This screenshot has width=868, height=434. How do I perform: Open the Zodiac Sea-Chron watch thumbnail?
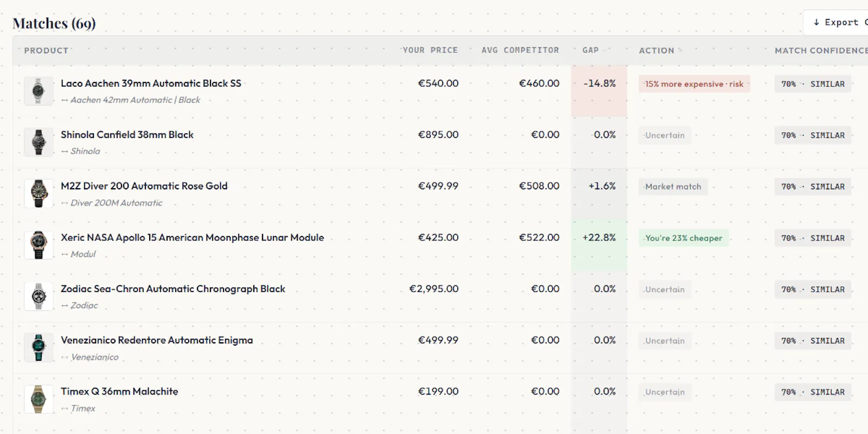point(39,296)
